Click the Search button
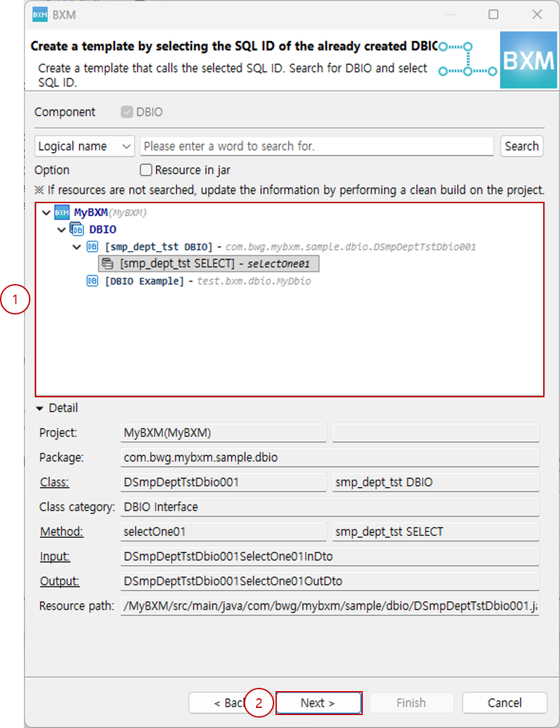 (x=522, y=146)
